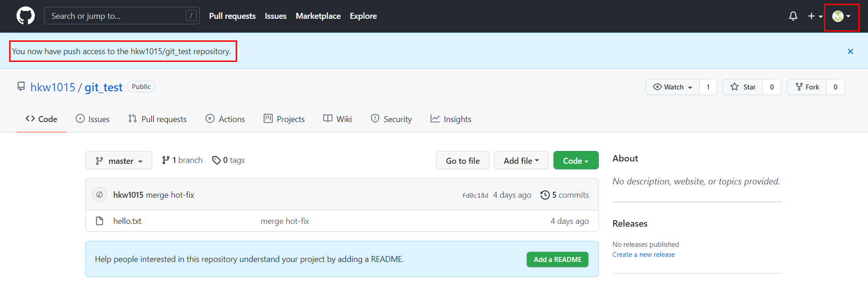Focus the Search or jump to field
The height and width of the screenshot is (284, 868).
122,16
